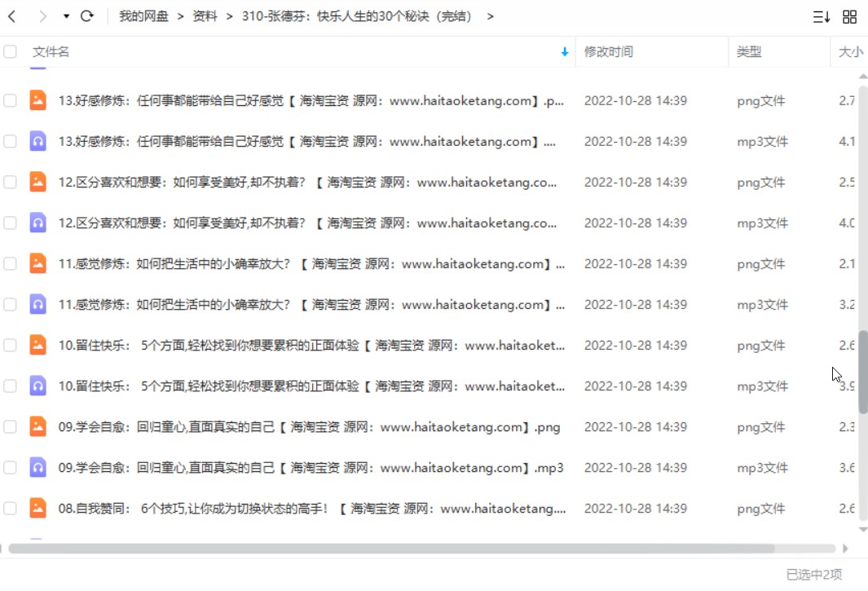Check box for 09.学会自愈 mp3 file
This screenshot has width=868, height=591.
click(x=10, y=467)
